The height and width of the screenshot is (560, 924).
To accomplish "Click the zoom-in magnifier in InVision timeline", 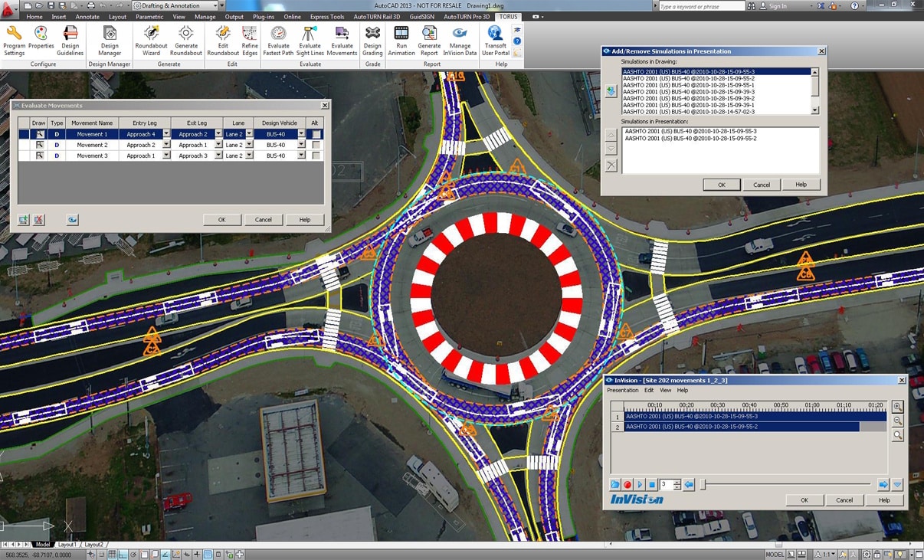I will (x=897, y=407).
